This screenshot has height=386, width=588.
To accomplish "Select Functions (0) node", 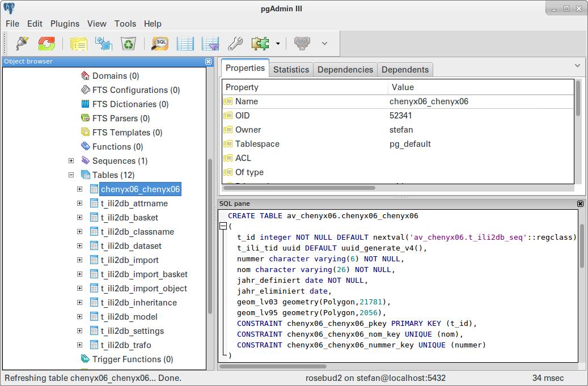I will point(118,147).
